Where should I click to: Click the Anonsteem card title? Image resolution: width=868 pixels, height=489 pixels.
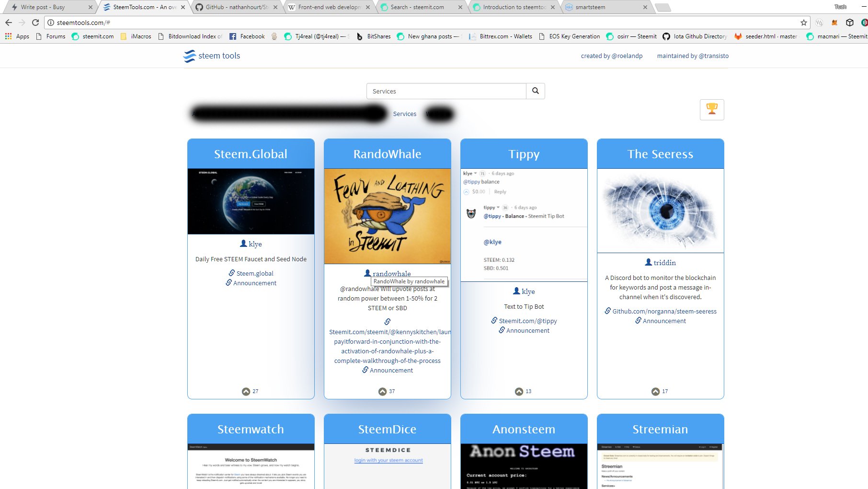[x=524, y=429]
